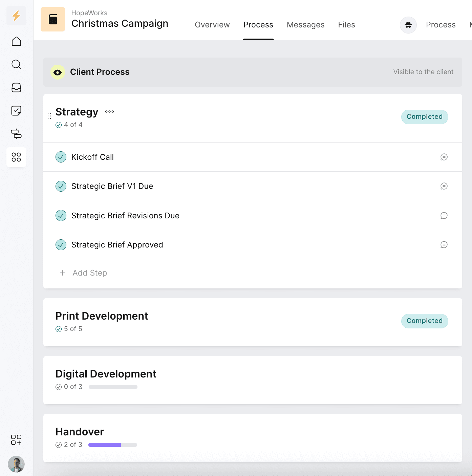Click the add apps icon in sidebar
This screenshot has height=476, width=472.
pos(16,440)
